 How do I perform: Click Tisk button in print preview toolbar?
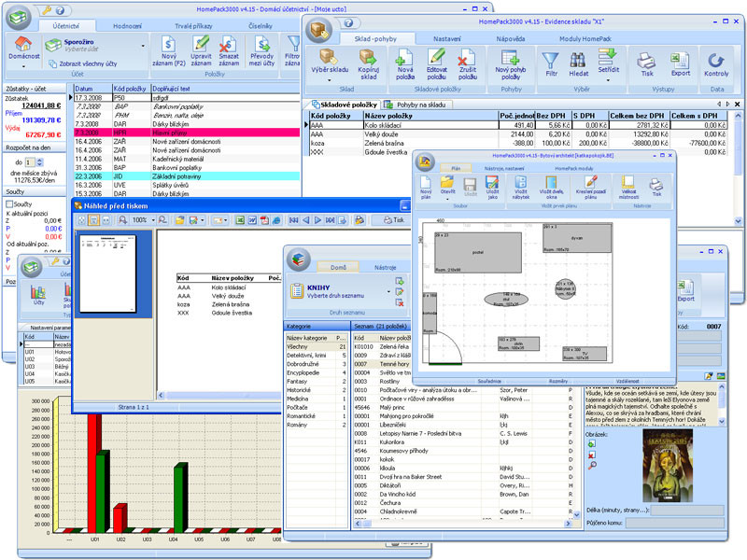pyautogui.click(x=394, y=220)
